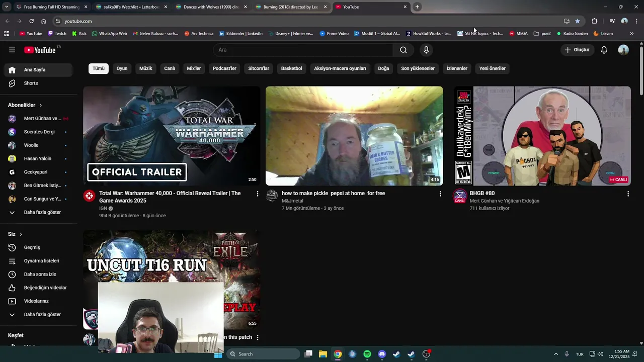Screen dimensions: 644x362
Task: Open the Radio Garden bookmark
Action: pos(572,34)
